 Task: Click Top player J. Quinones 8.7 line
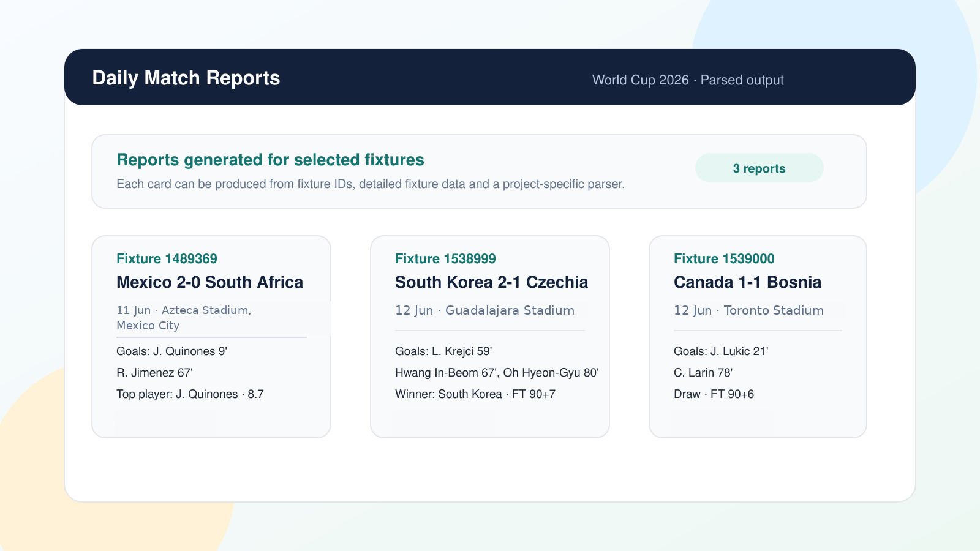pyautogui.click(x=190, y=394)
